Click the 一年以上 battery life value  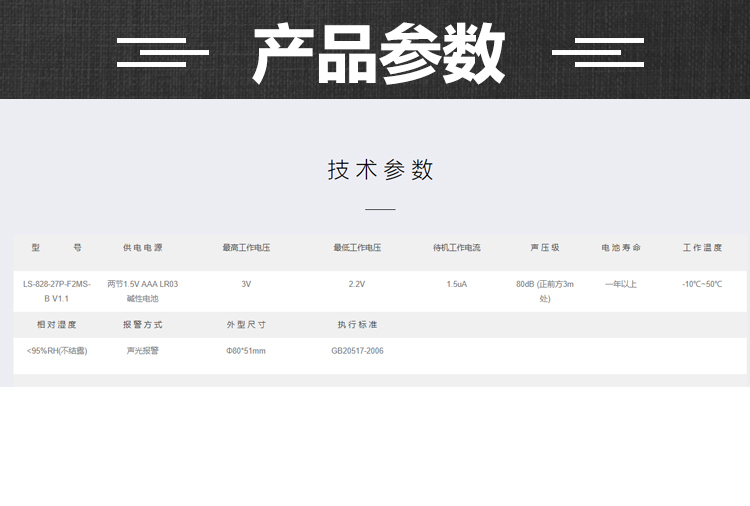(x=621, y=284)
